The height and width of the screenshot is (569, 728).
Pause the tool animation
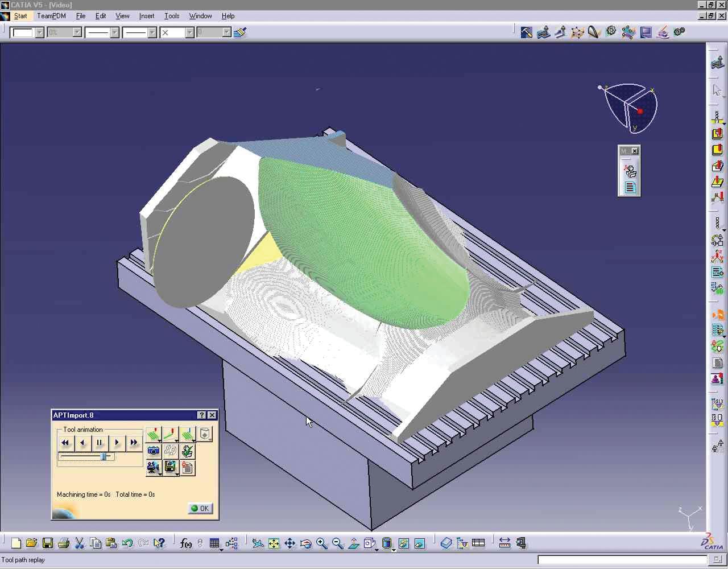click(100, 443)
